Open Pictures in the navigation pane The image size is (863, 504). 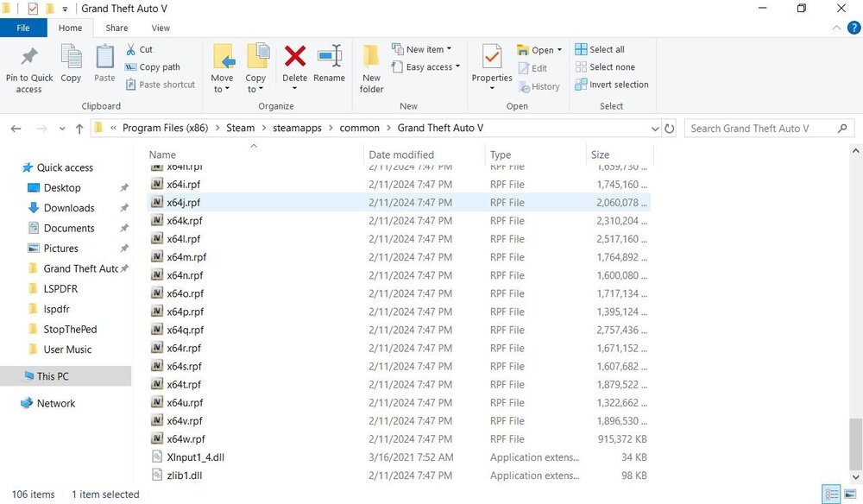(x=60, y=249)
